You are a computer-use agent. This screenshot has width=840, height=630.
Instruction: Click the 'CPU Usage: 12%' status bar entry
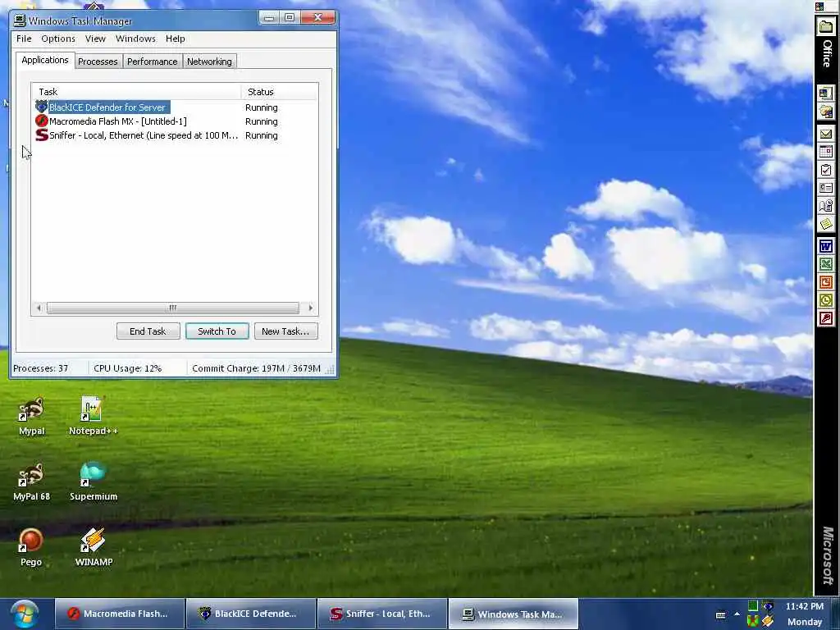tap(127, 368)
